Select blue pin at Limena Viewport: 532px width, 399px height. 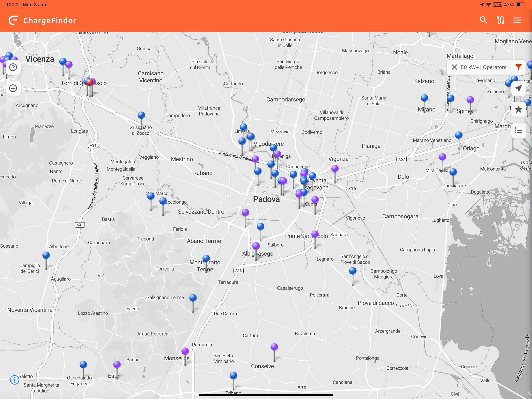click(x=243, y=127)
